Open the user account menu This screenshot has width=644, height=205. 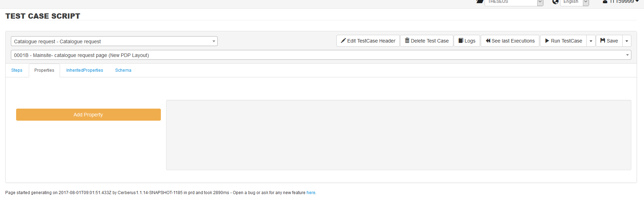[x=621, y=2]
